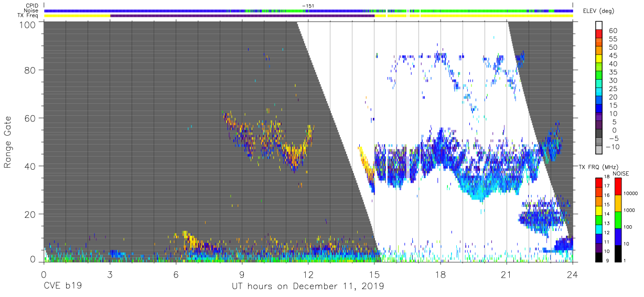
Task: Click the "11" value on TX FRQ colorbar
Action: click(x=607, y=242)
